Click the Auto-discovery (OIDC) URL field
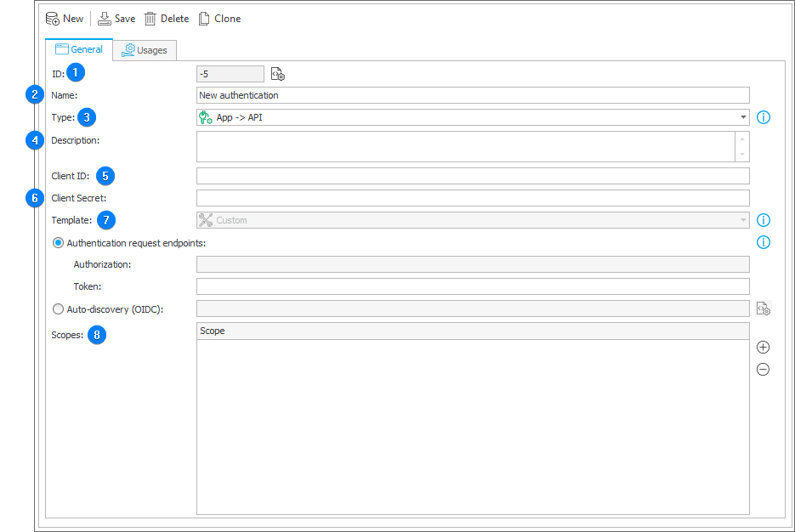The height and width of the screenshot is (532, 795). [473, 308]
